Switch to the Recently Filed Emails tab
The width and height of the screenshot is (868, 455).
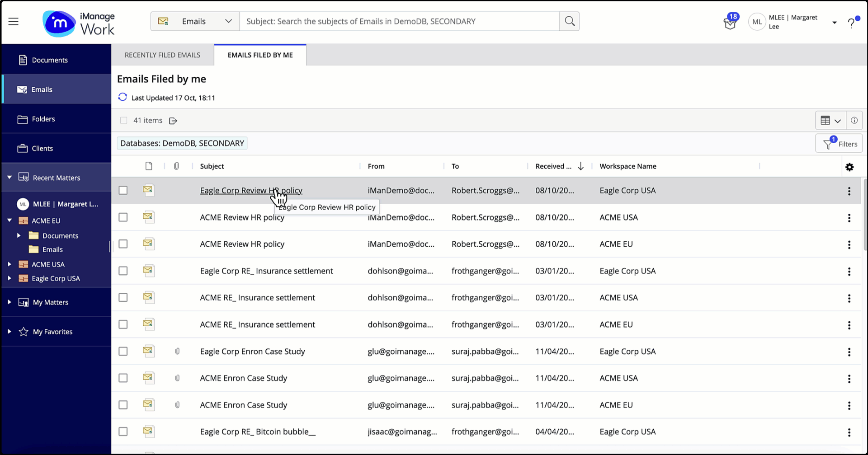point(162,55)
